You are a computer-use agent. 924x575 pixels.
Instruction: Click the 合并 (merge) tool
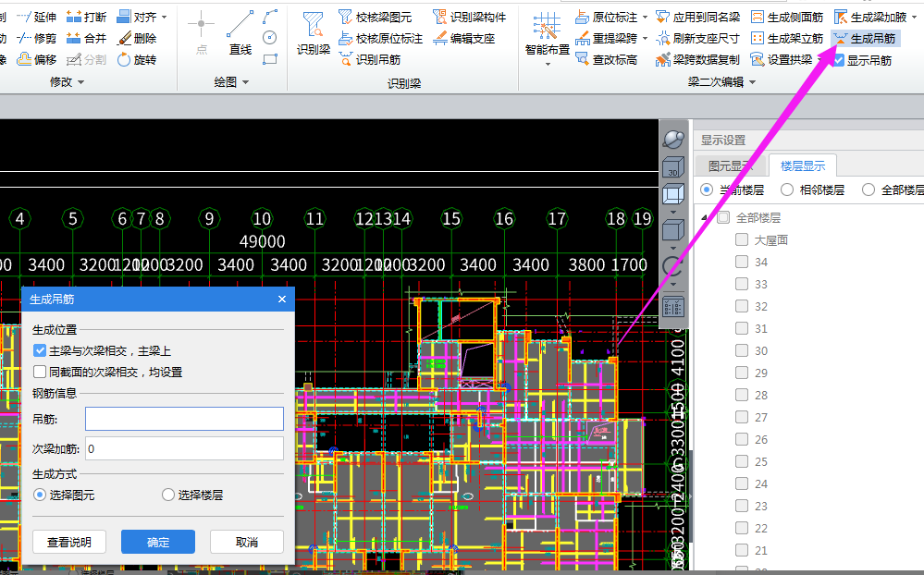point(86,38)
